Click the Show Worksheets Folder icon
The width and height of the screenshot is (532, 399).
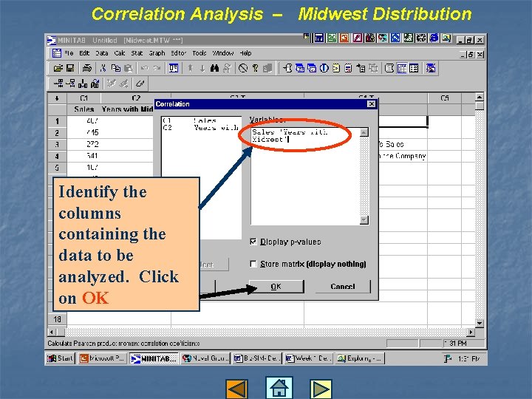tap(300, 68)
